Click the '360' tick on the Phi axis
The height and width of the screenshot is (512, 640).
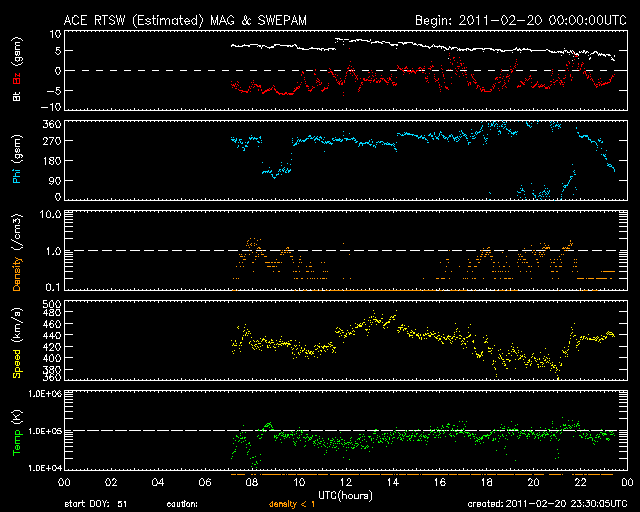[x=52, y=124]
